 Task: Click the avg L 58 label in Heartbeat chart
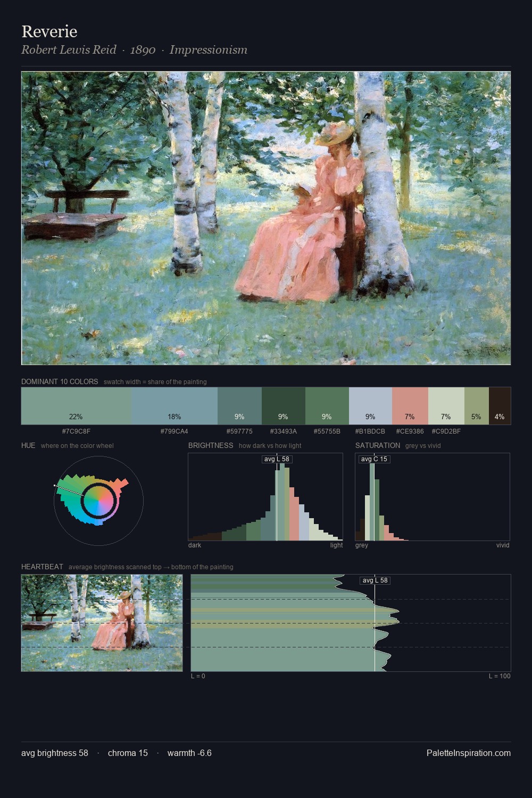375,580
